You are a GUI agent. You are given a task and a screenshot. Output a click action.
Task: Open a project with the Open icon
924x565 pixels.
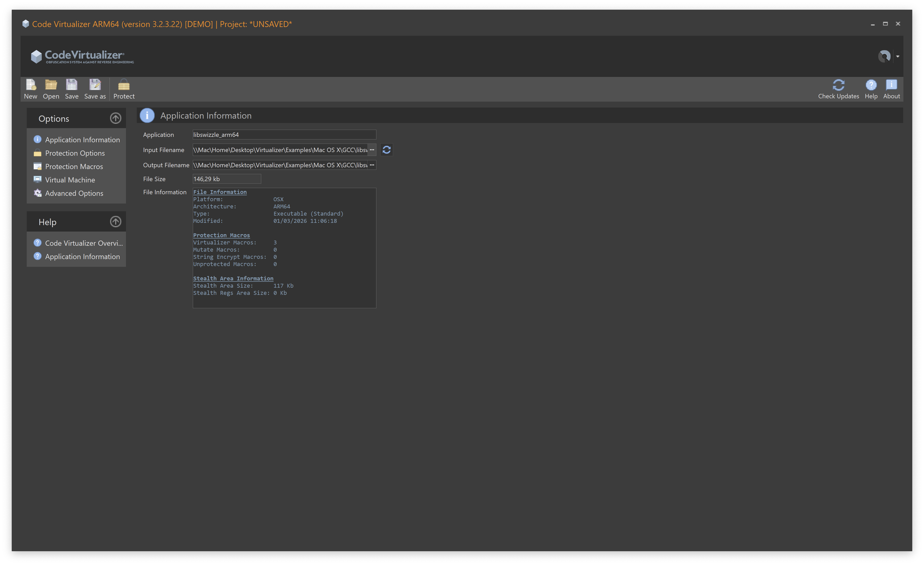[51, 89]
